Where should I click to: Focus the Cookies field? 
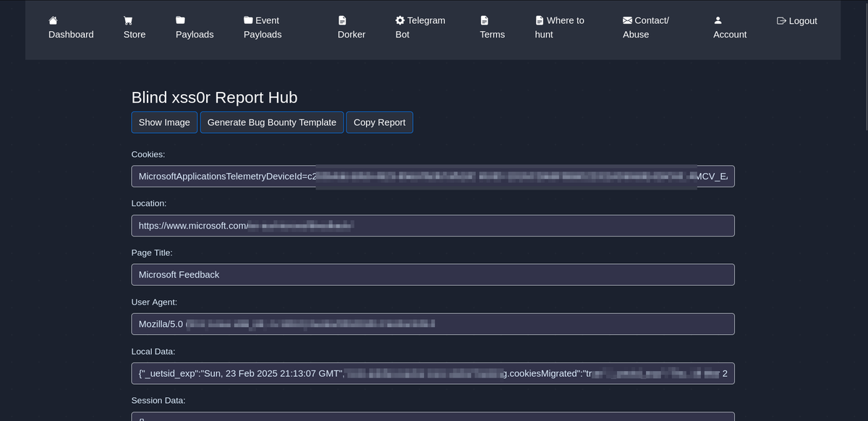click(433, 177)
